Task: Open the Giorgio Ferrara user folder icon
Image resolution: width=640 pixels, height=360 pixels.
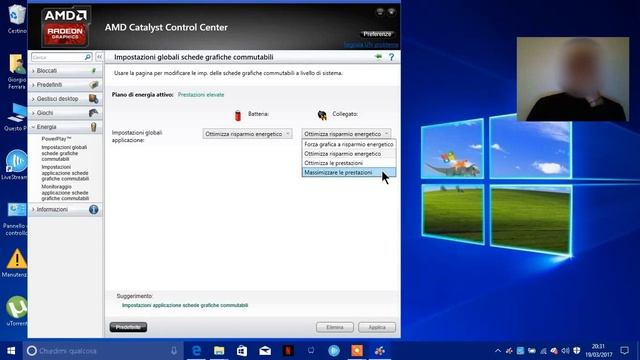Action: point(17,71)
